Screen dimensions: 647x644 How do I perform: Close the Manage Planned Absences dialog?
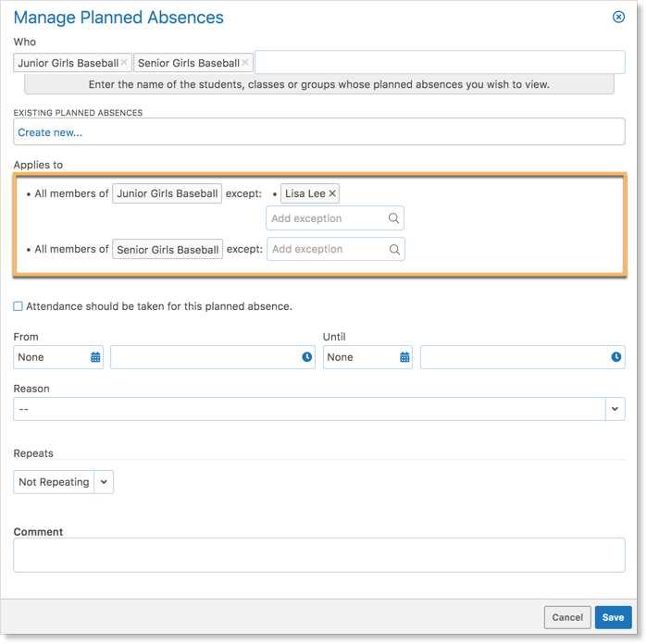coord(618,17)
